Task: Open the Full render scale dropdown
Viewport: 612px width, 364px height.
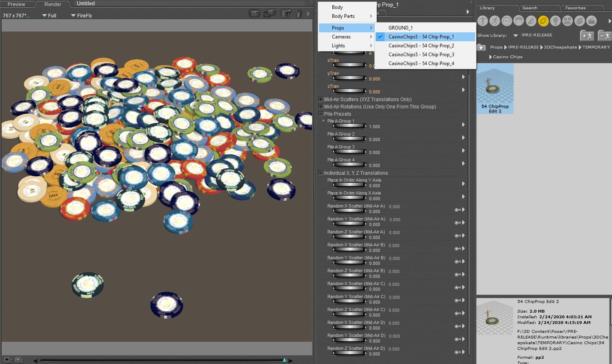Action: [x=49, y=16]
